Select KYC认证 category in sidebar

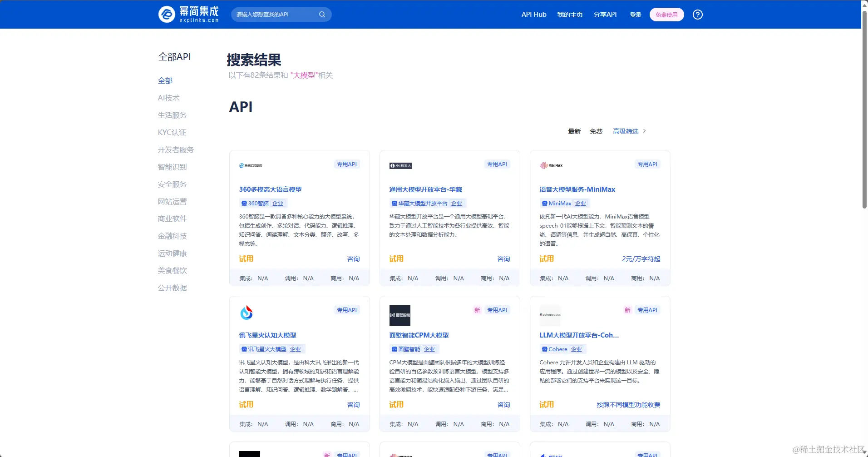(172, 132)
